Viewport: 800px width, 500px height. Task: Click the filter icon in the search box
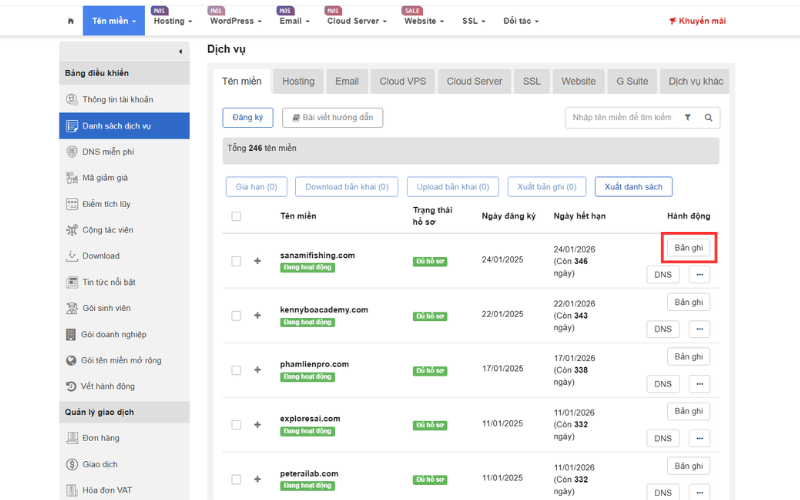688,117
